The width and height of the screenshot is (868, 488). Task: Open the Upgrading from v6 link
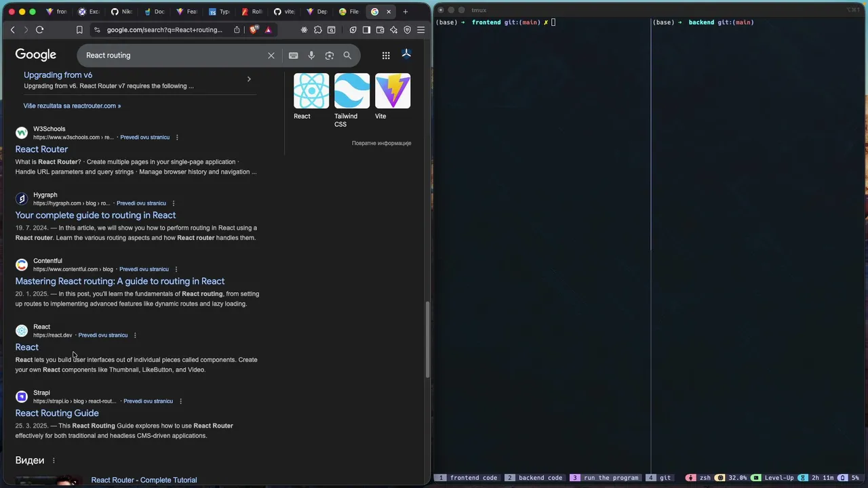[x=58, y=75]
